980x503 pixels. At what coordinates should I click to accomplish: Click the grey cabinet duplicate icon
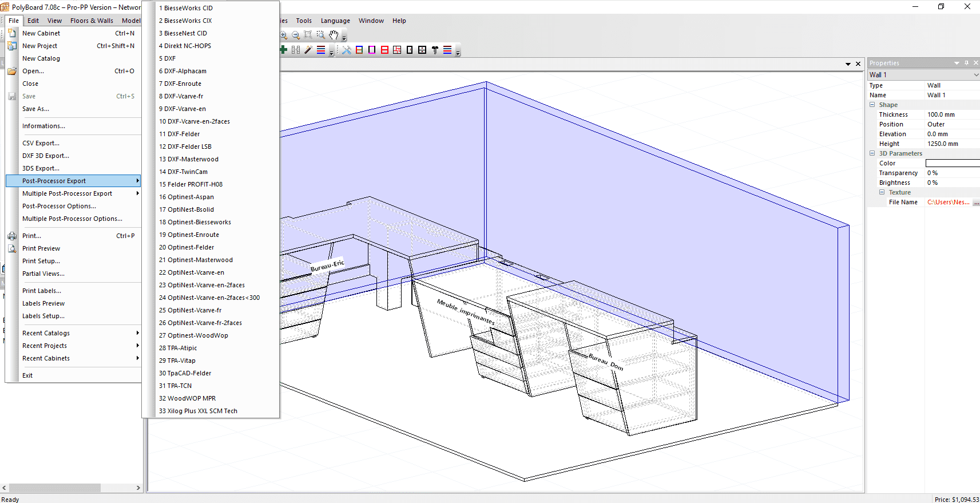tap(296, 50)
